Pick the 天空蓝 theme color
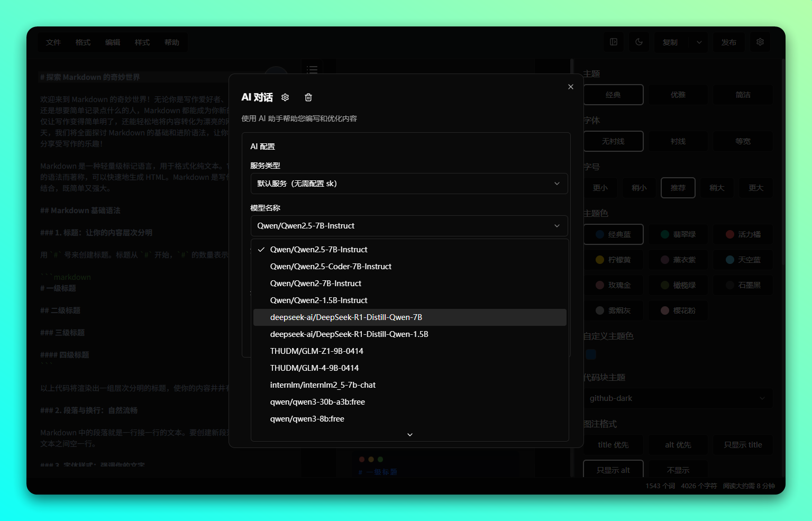 click(x=743, y=260)
